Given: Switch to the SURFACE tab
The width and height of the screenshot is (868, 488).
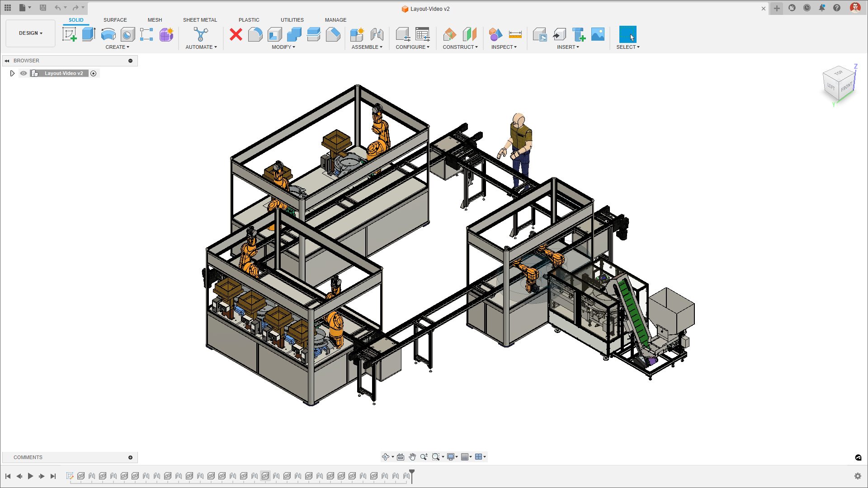Looking at the screenshot, I should (x=115, y=20).
